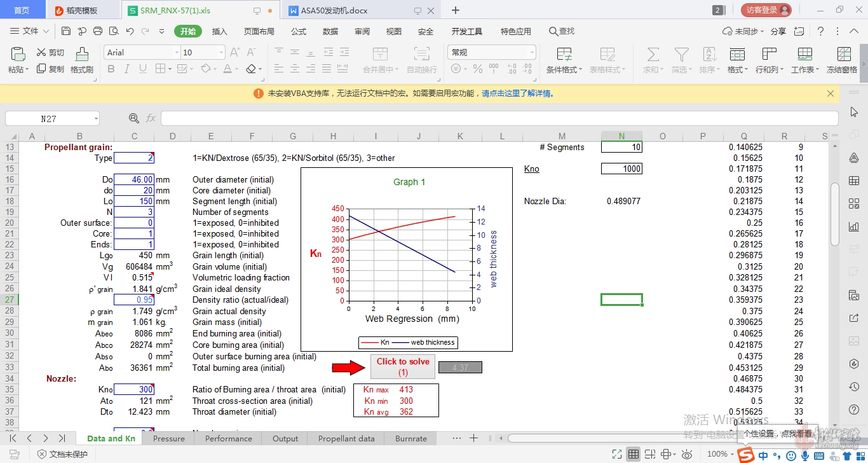
Task: Click percent style icon
Action: [477, 69]
